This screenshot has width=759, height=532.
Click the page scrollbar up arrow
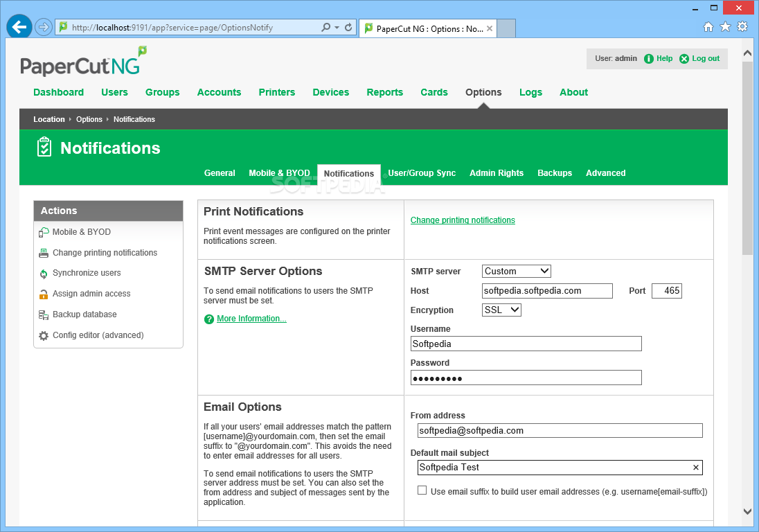(x=747, y=53)
